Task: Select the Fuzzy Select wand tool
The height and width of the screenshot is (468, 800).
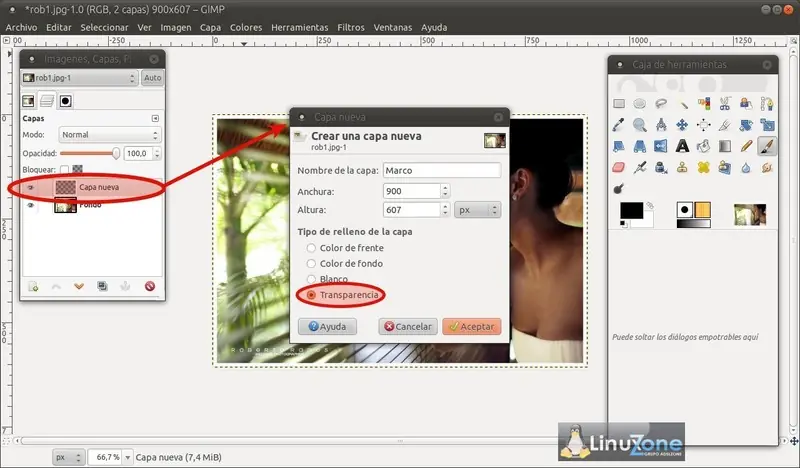Action: [683, 104]
